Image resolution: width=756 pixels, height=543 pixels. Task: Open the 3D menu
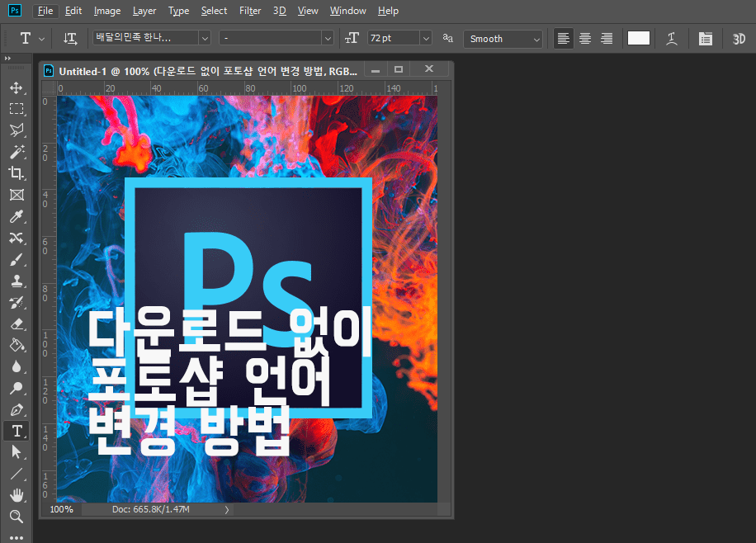[x=280, y=11]
